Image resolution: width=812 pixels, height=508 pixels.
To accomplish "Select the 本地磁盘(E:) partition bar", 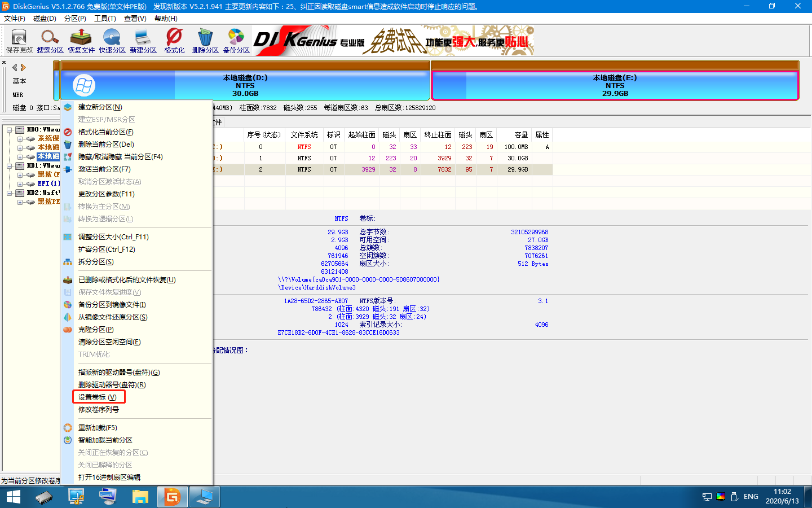I will [x=615, y=85].
